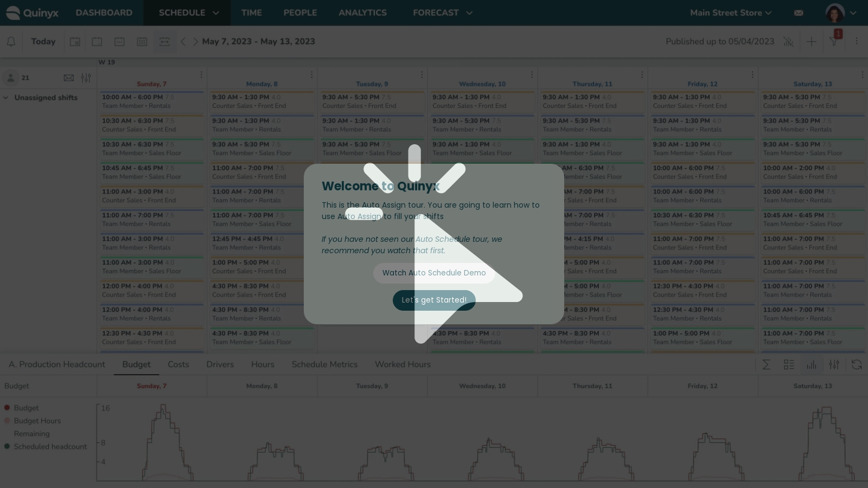868x488 pixels.
Task: Select the custom date range view icon
Action: (164, 42)
